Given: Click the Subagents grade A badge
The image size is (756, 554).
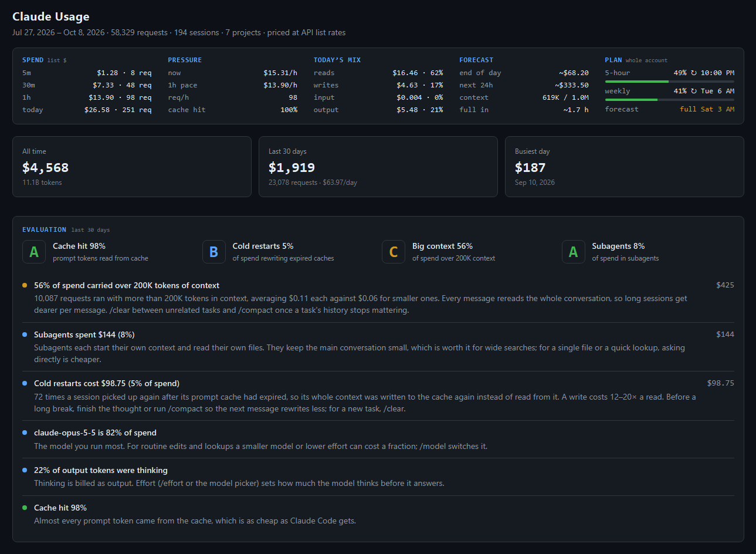Looking at the screenshot, I should point(573,252).
